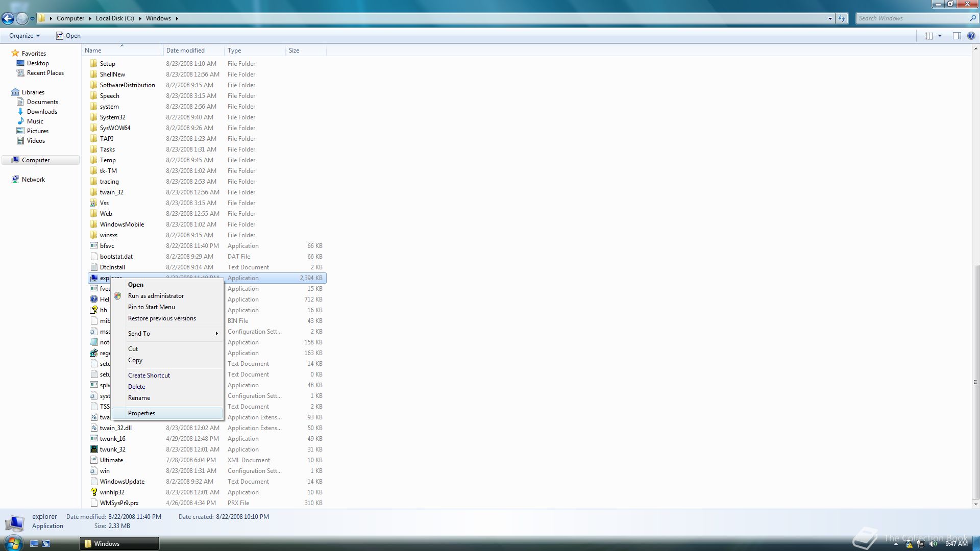Click the Back navigation arrow

(x=8, y=19)
